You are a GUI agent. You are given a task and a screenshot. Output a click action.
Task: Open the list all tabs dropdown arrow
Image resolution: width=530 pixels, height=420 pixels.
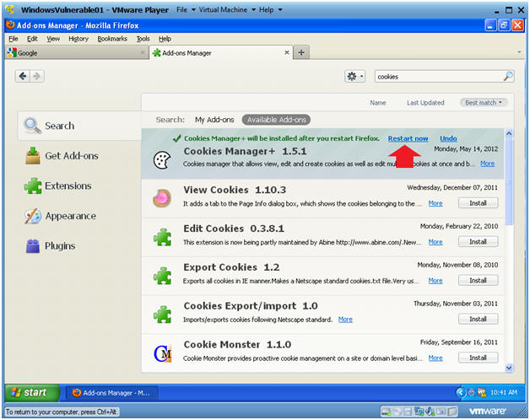coord(519,52)
